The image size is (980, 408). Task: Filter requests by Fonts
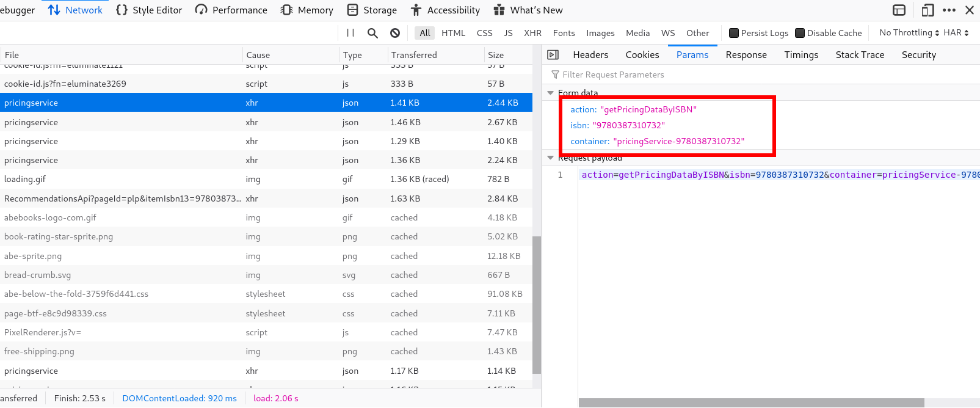[x=564, y=33]
